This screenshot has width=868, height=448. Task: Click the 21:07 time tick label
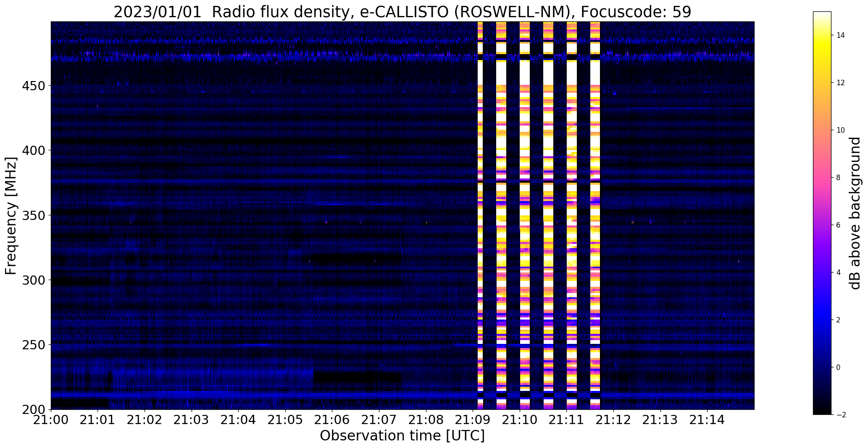pos(379,420)
